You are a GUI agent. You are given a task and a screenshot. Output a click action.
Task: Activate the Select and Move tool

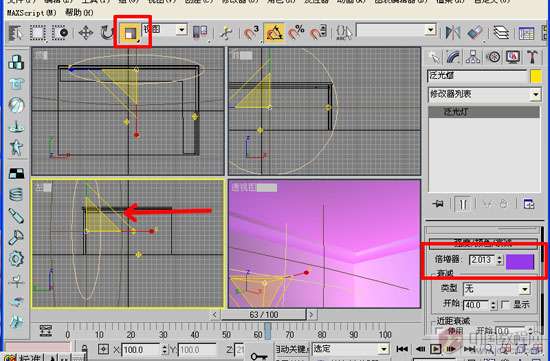pos(86,33)
